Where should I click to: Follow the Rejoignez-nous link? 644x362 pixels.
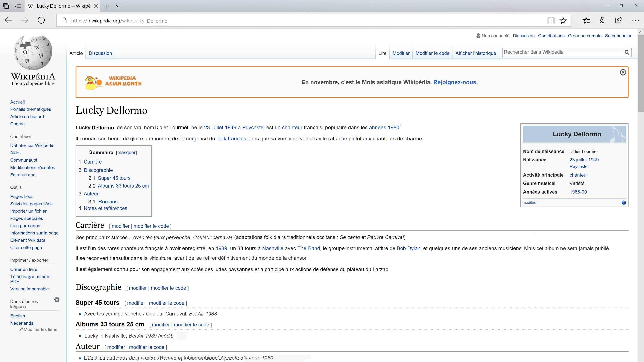455,82
